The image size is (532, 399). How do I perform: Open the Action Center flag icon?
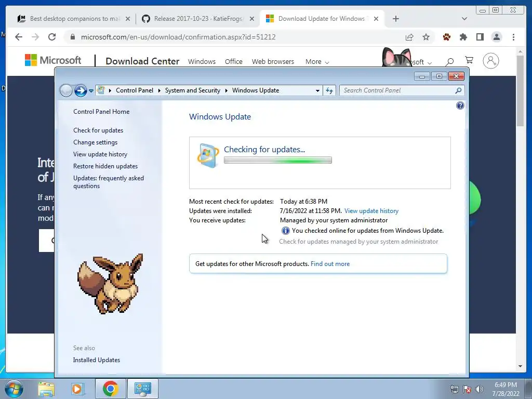467,389
